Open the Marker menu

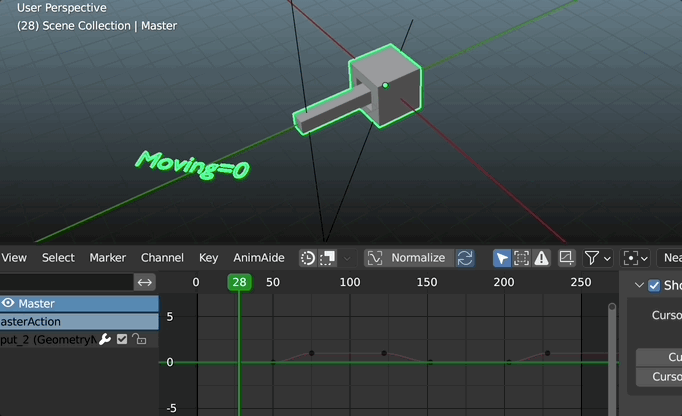click(107, 258)
